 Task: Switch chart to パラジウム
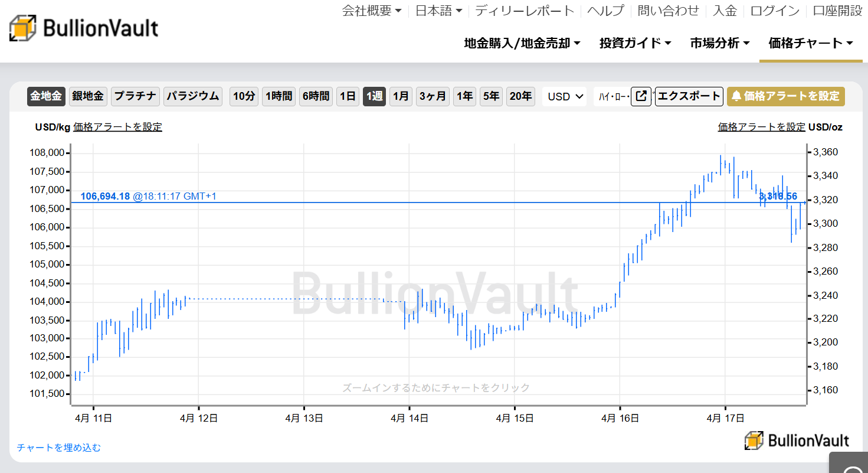click(x=193, y=96)
